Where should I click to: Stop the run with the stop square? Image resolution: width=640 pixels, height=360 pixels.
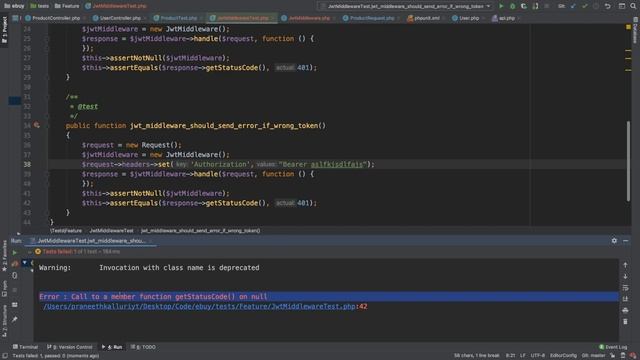(x=15, y=290)
